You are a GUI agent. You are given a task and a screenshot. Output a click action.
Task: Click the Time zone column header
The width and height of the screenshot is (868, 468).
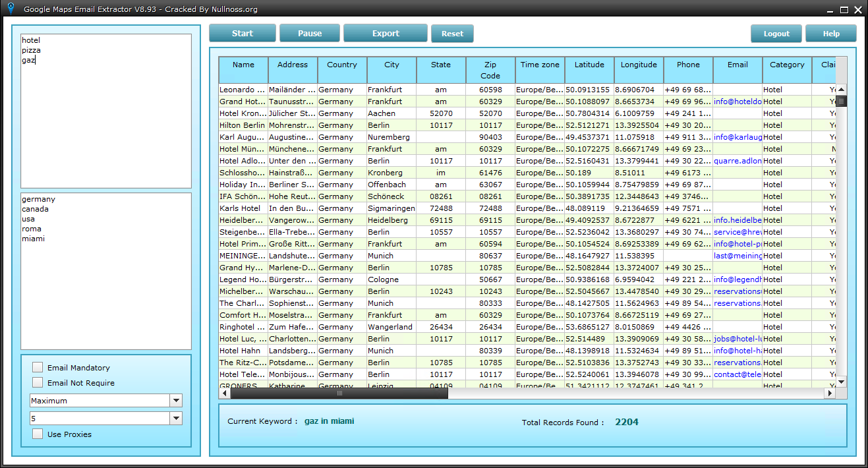540,70
